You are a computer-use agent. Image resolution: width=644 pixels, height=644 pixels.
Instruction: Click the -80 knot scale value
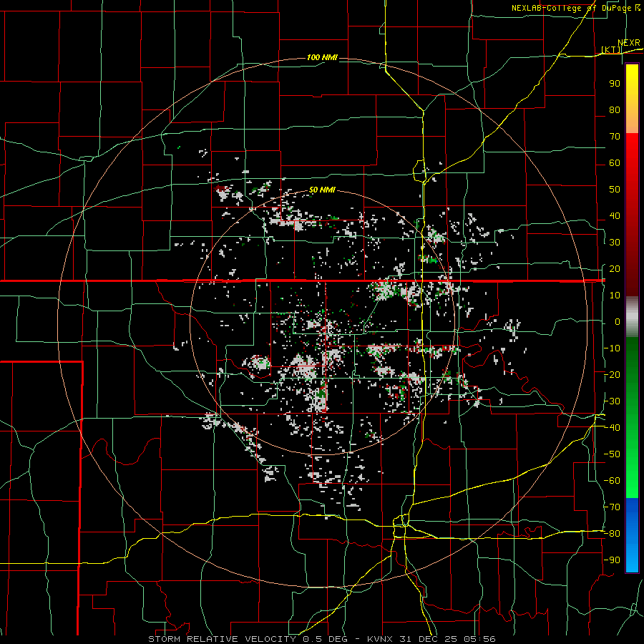612,534
